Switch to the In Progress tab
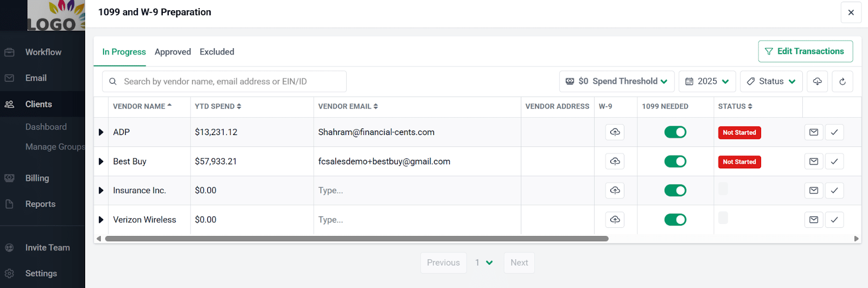 (x=124, y=52)
